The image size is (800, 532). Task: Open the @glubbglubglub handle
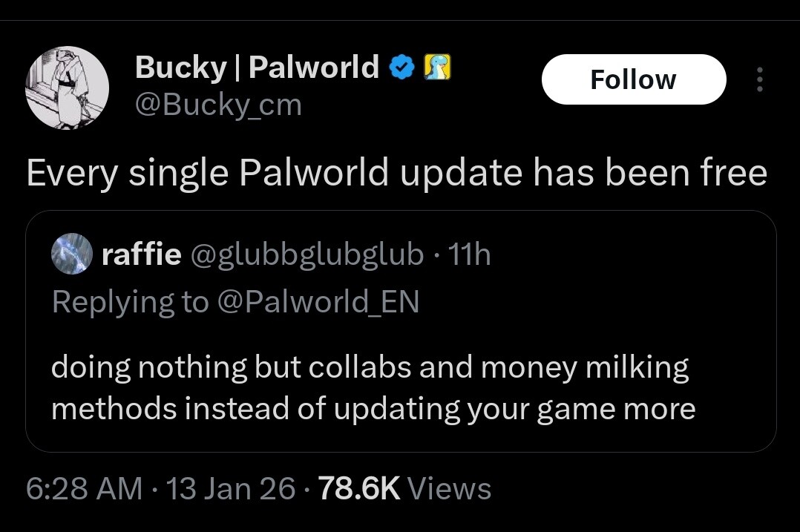tap(307, 254)
